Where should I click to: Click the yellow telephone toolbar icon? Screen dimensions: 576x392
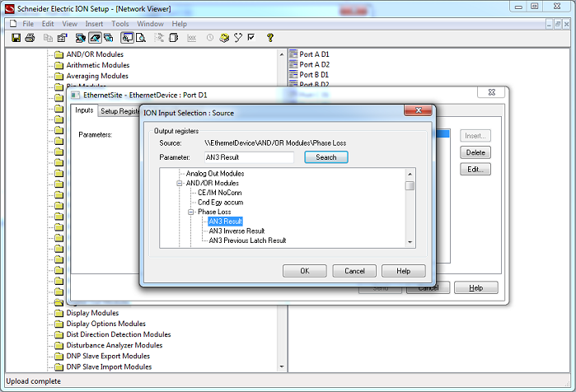224,37
